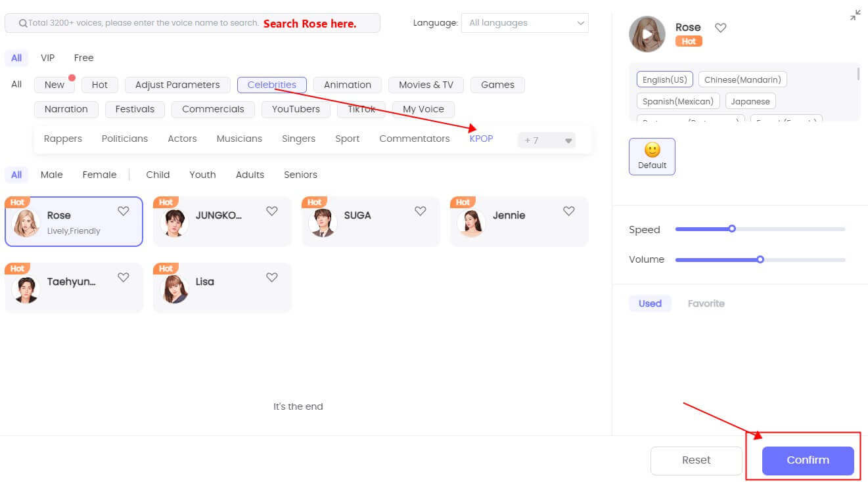
Task: Choose the Sport subcategory
Action: [x=347, y=139]
